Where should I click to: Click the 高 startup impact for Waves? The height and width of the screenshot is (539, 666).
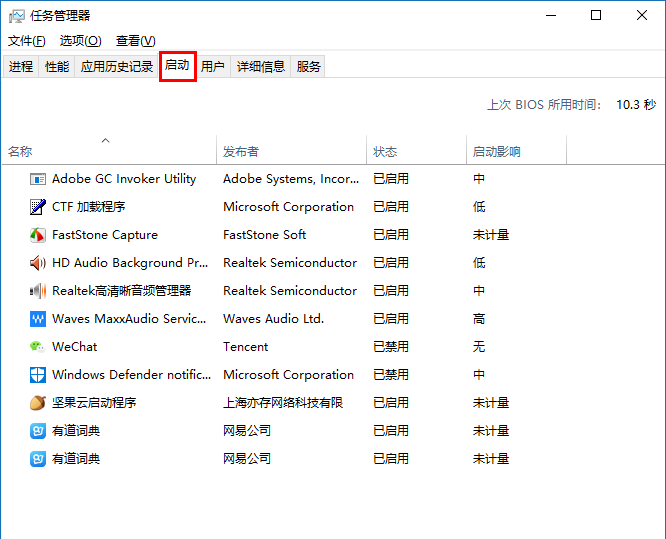[x=479, y=319]
